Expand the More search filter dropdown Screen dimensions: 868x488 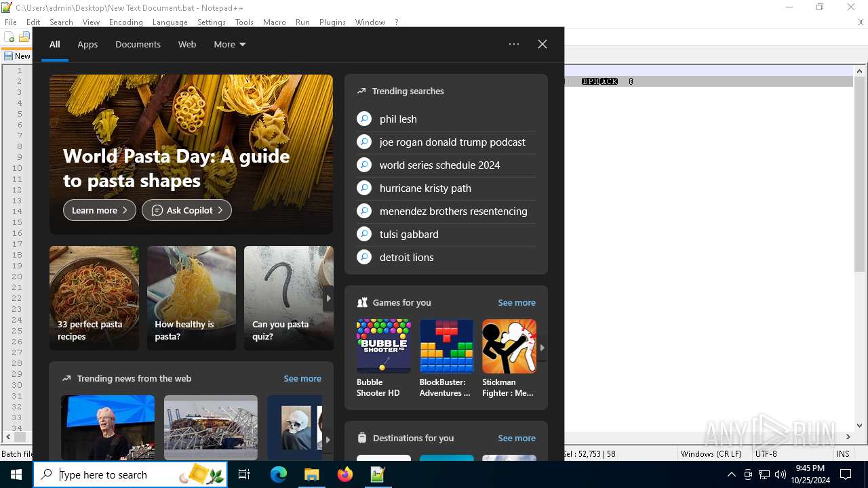(230, 44)
